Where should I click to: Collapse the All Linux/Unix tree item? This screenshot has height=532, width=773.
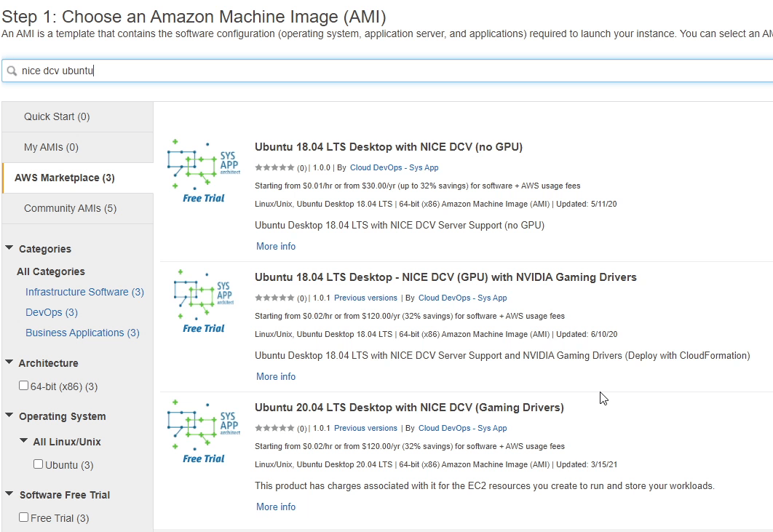[x=23, y=441]
